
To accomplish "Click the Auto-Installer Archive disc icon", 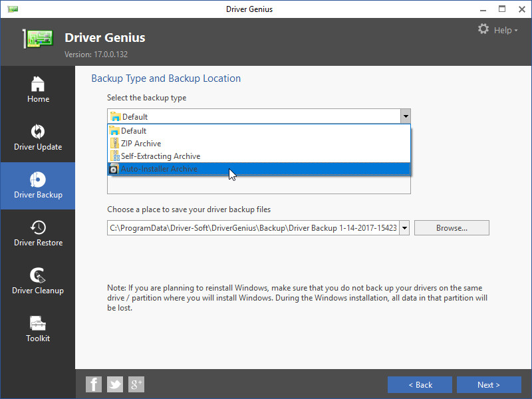I will (114, 169).
